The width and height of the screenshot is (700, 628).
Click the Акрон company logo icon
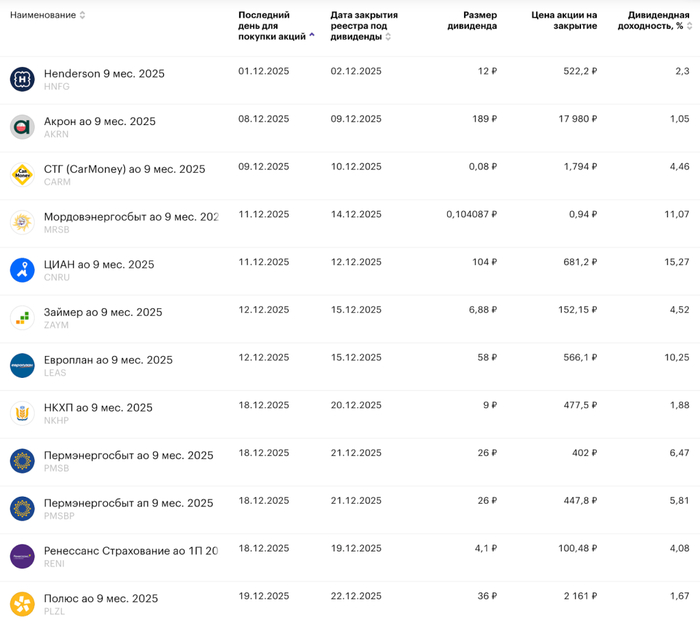(22, 127)
